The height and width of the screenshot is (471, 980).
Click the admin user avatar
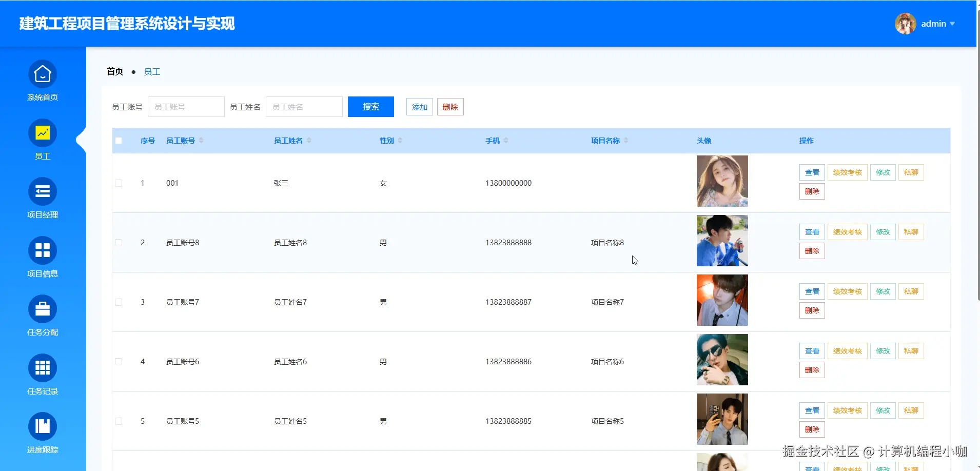tap(906, 24)
